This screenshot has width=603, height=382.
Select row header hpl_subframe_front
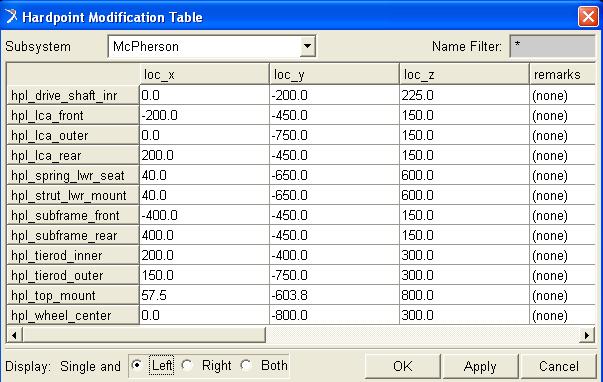point(73,215)
